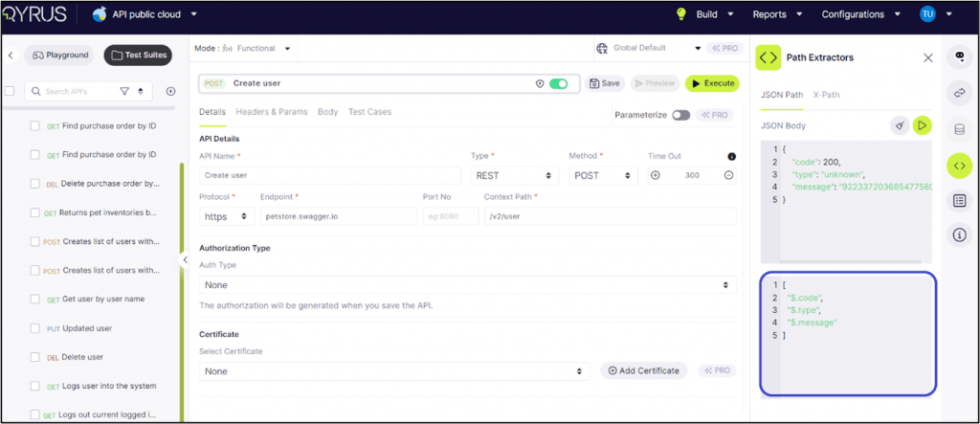Open the chatbot assistant icon in right sidebar
The width and height of the screenshot is (980, 424).
(x=959, y=57)
